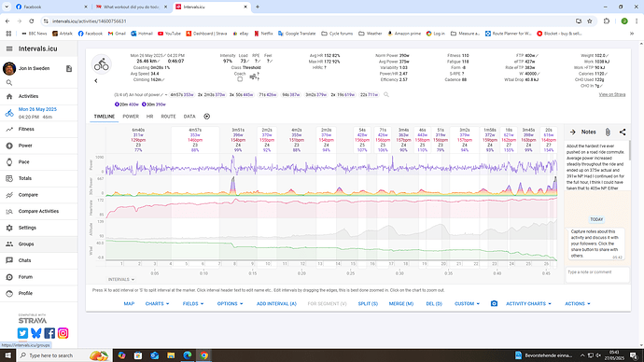The height and width of the screenshot is (362, 644).
Task: Expand the INTERVALS dropdown below chart
Action: click(121, 280)
